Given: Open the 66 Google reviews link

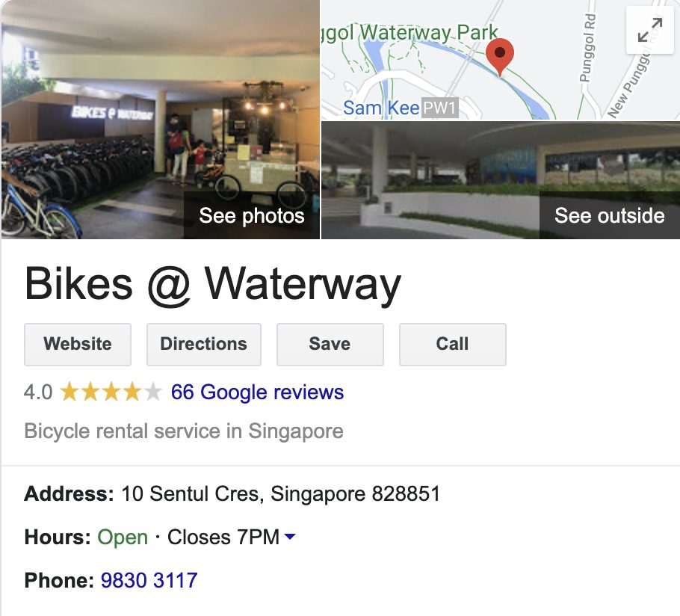Looking at the screenshot, I should [257, 392].
